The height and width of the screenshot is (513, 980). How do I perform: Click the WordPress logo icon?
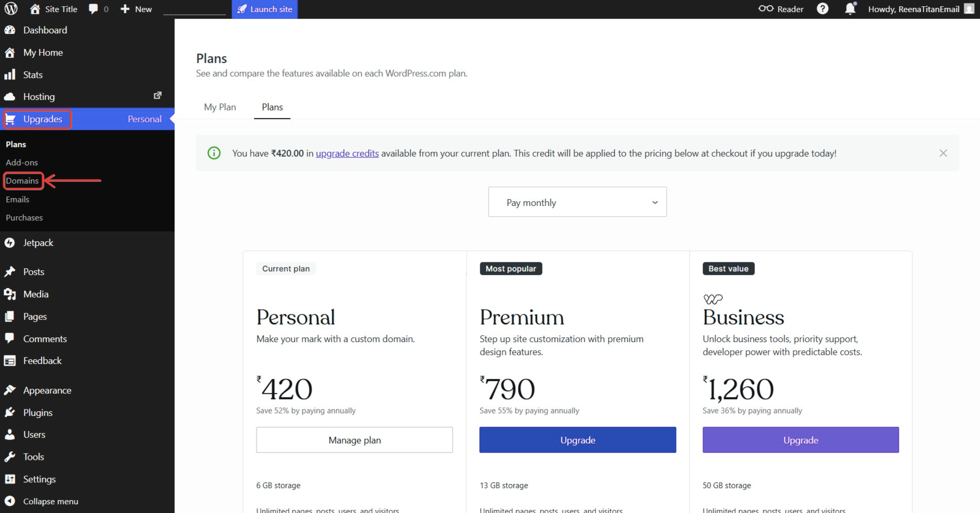[11, 9]
